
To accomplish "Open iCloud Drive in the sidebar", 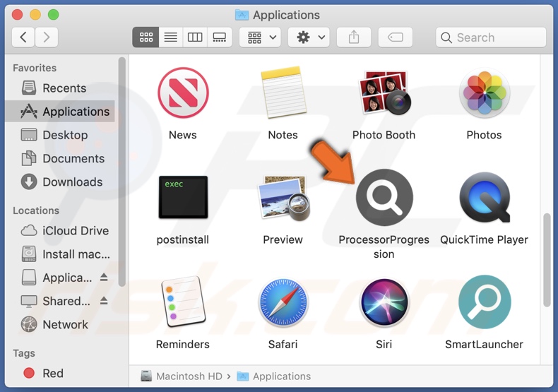I will [x=60, y=230].
